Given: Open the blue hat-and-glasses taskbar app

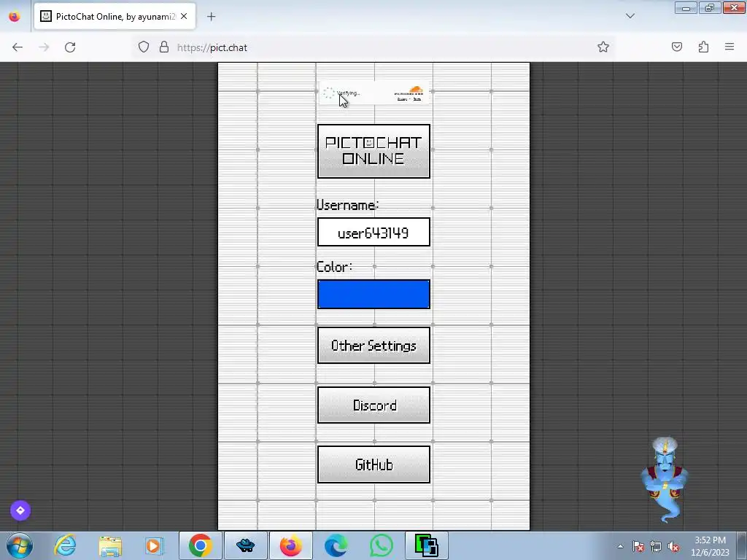Looking at the screenshot, I should coord(245,545).
